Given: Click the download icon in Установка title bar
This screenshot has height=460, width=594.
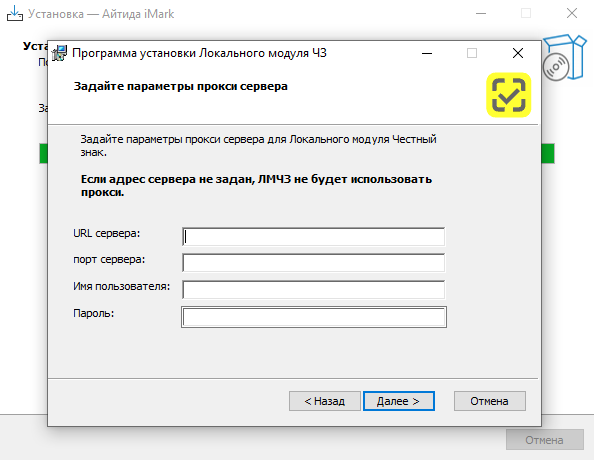Looking at the screenshot, I should tap(15, 14).
